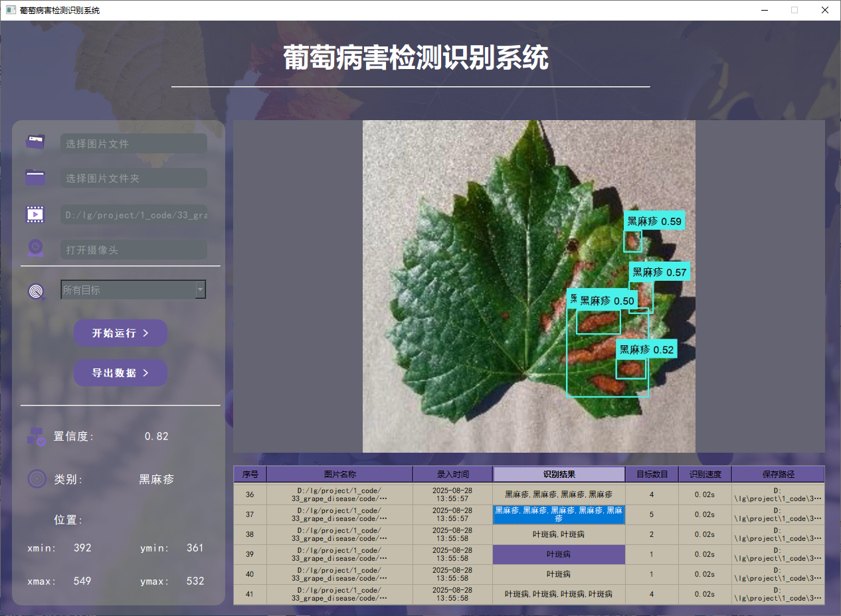This screenshot has width=841, height=616.
Task: Click the webcam camera icon
Action: pyautogui.click(x=35, y=248)
